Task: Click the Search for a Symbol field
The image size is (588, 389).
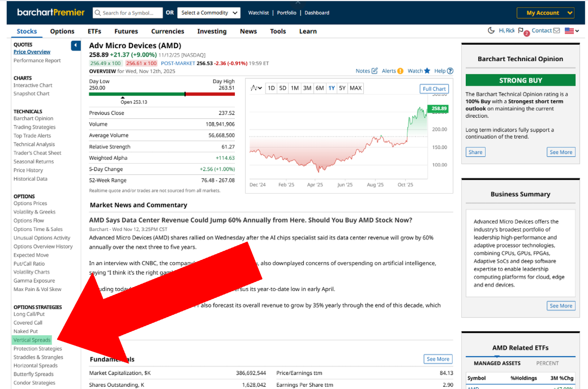Action: (x=127, y=13)
